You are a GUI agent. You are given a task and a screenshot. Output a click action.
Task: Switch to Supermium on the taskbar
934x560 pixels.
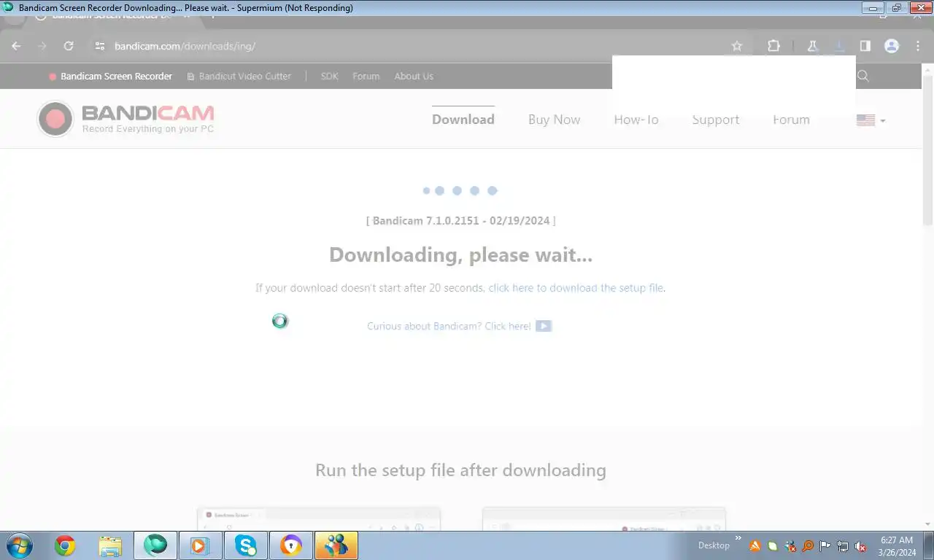(x=155, y=545)
